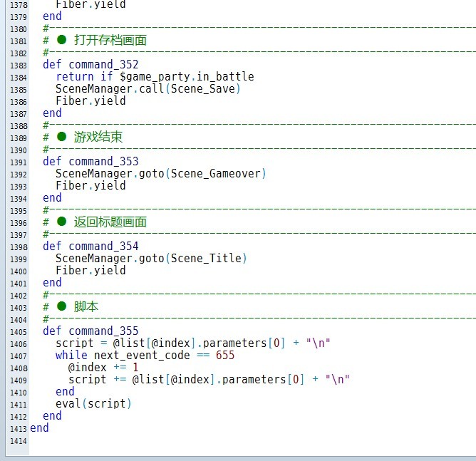
Task: Click 'def command_352' definition line
Action: 90,65
